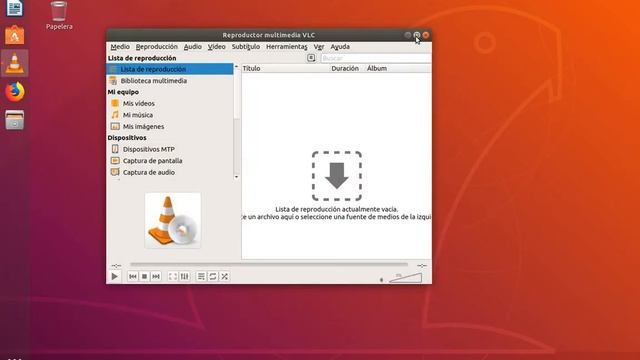The width and height of the screenshot is (640, 360).
Task: Click VLC icon in the dock
Action: (x=15, y=63)
